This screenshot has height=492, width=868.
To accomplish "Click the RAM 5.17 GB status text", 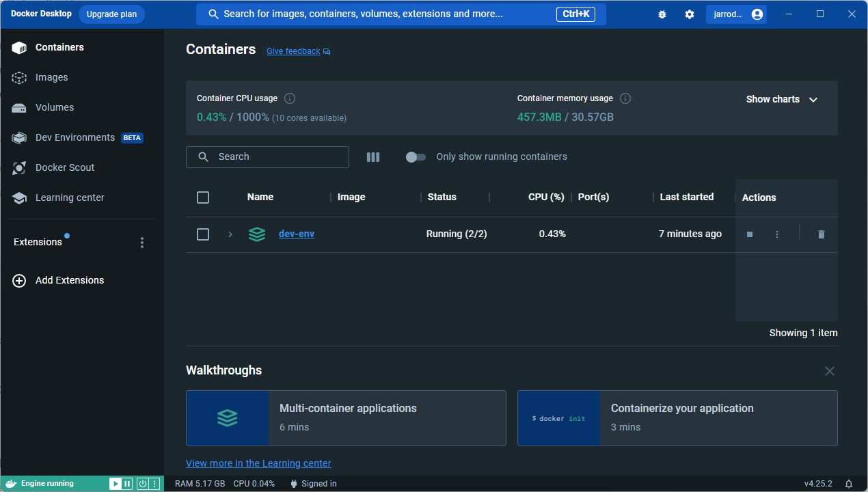I will (x=200, y=484).
